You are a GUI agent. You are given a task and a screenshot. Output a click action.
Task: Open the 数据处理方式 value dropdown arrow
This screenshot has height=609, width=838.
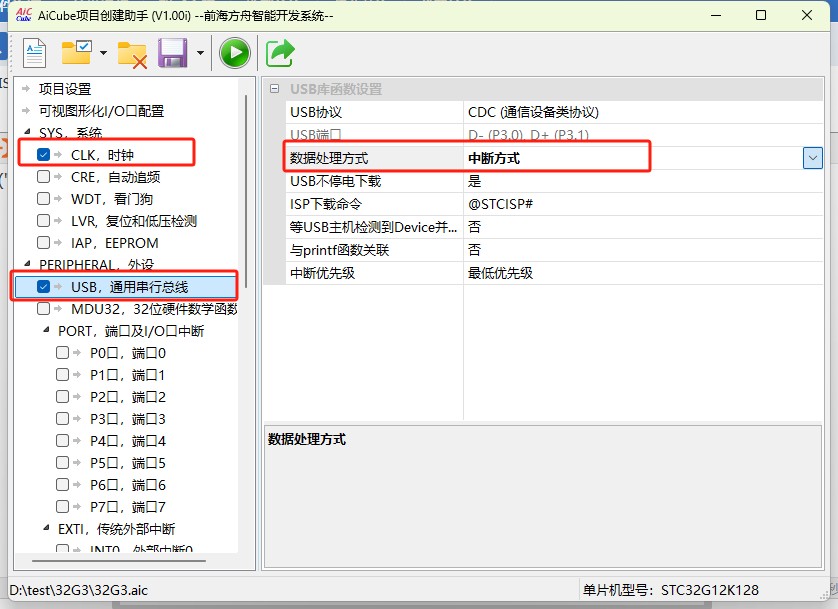(x=812, y=158)
